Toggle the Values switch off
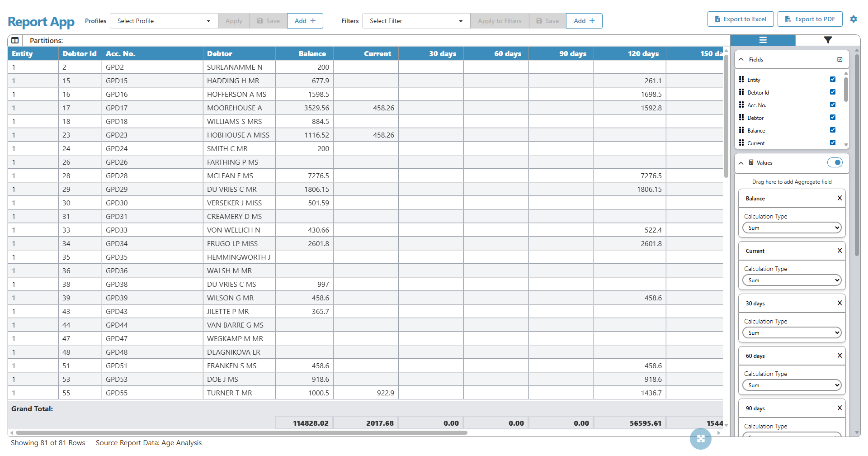The width and height of the screenshot is (868, 456). click(835, 162)
